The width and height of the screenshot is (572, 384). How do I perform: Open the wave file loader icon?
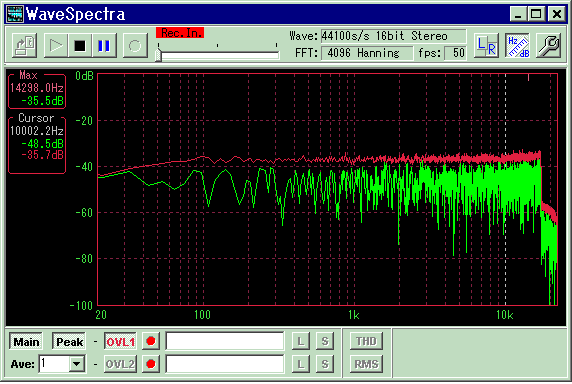[24, 46]
